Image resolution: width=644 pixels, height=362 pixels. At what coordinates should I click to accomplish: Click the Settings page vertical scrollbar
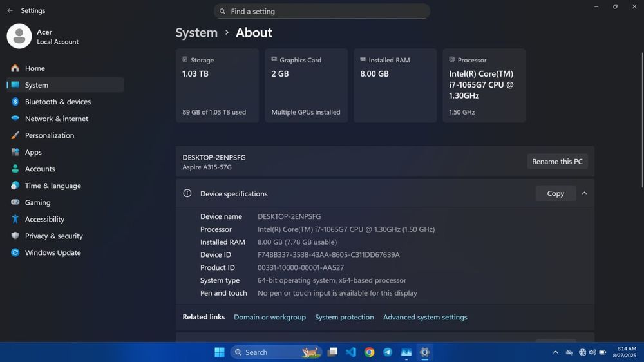(642, 120)
